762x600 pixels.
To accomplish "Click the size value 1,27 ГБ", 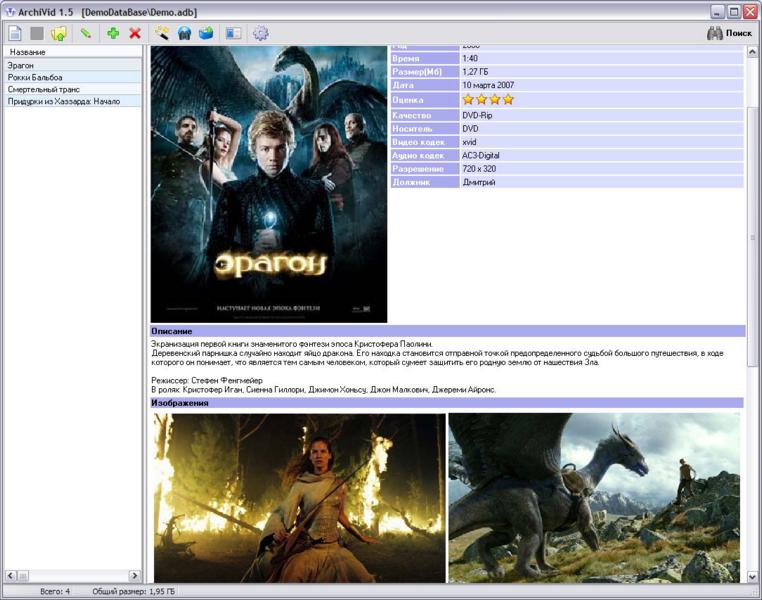I will pyautogui.click(x=475, y=72).
